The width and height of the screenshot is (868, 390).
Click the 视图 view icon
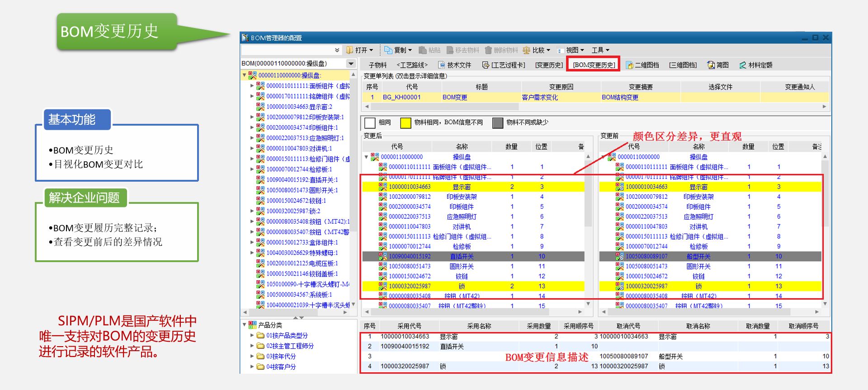561,50
